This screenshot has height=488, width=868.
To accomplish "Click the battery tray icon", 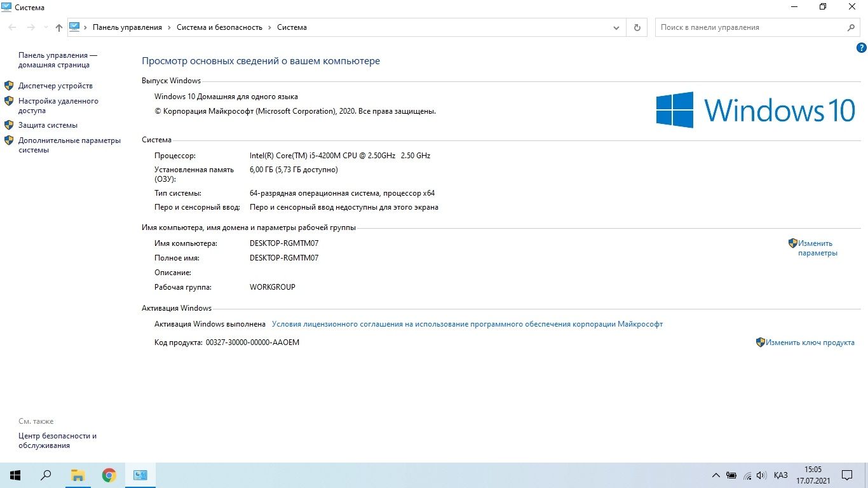I will pyautogui.click(x=731, y=475).
